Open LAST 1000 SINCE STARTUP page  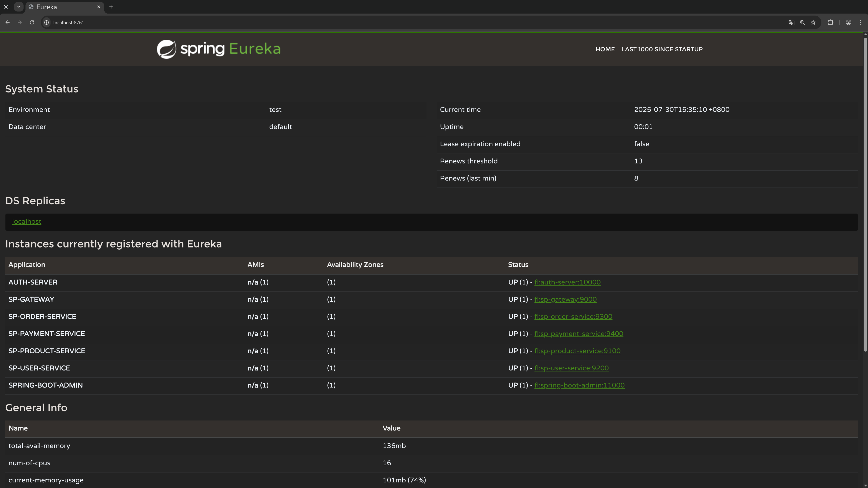click(x=662, y=49)
